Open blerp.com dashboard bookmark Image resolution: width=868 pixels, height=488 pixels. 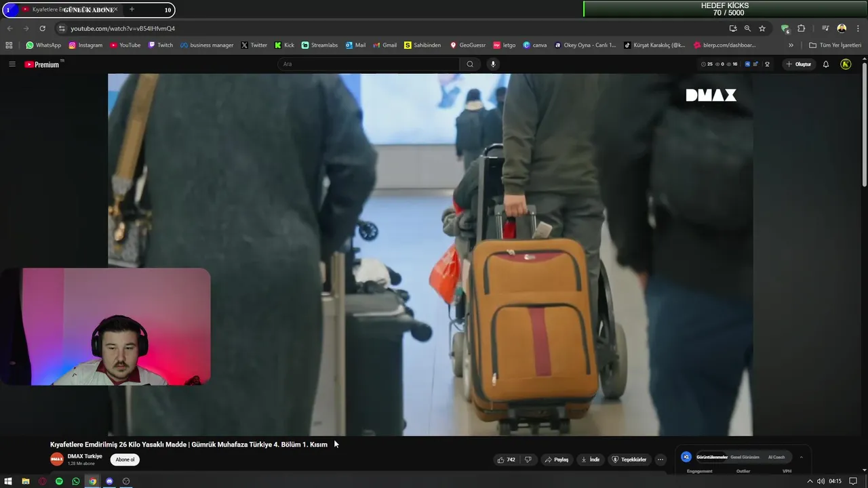[x=725, y=45]
